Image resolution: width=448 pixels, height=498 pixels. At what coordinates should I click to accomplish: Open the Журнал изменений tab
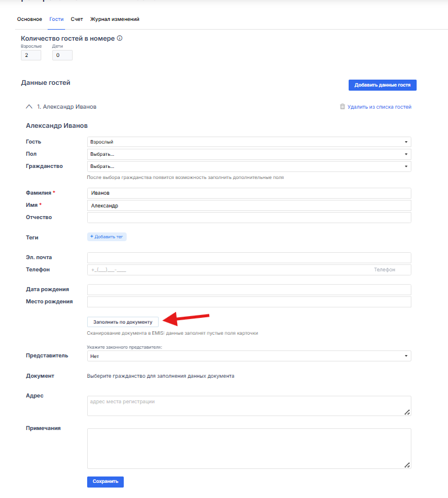click(x=114, y=19)
